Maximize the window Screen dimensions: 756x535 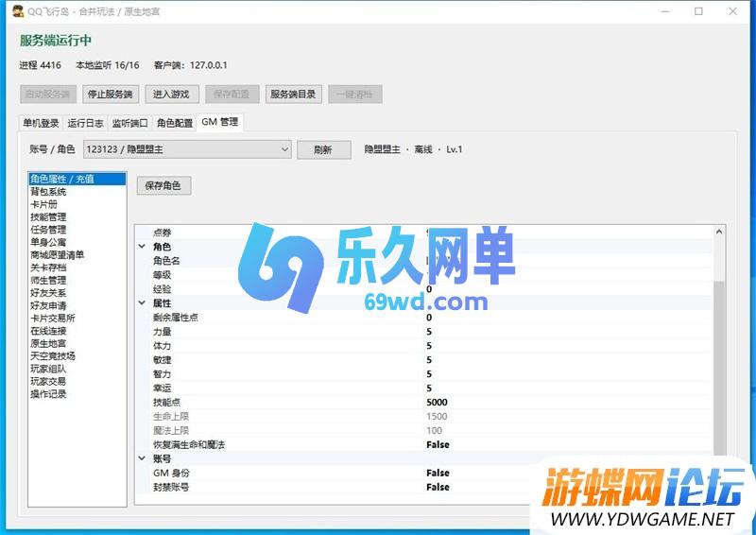pyautogui.click(x=698, y=11)
